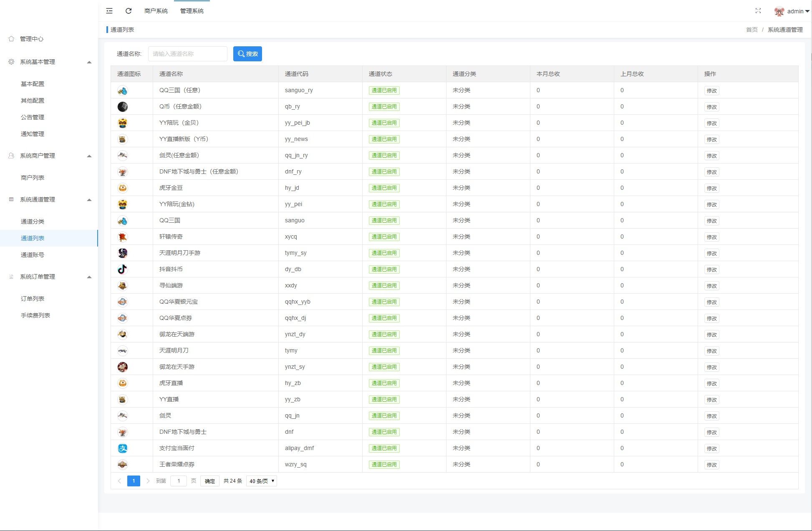Click the Q币 channel coin icon
The height and width of the screenshot is (531, 812).
[x=122, y=107]
